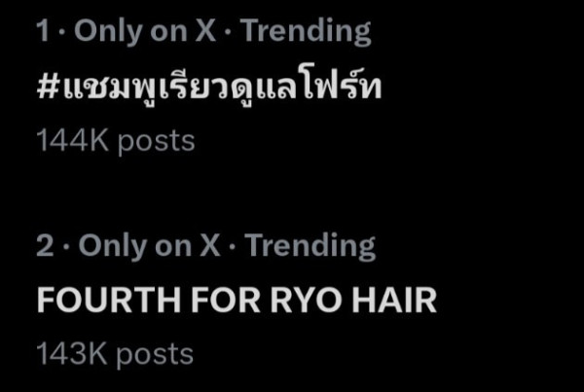Click the word HAIR in second trend
Screen dimensions: 584x392
394,301
